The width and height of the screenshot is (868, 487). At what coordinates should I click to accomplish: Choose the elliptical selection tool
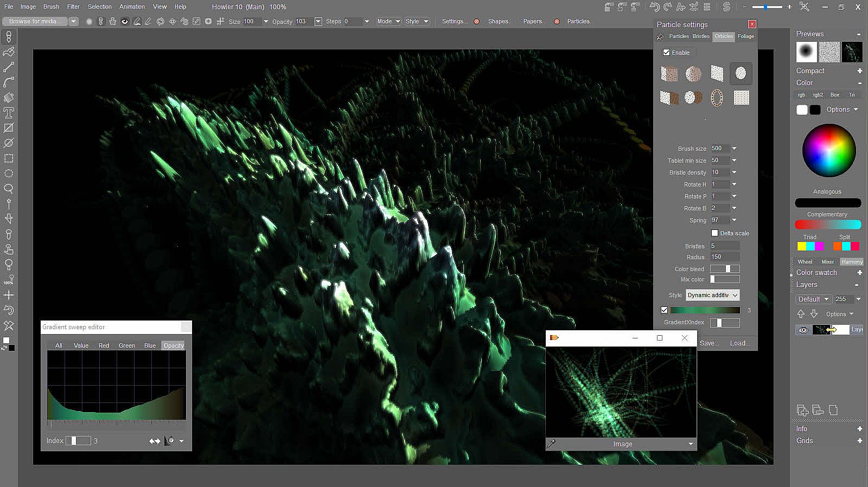9,174
